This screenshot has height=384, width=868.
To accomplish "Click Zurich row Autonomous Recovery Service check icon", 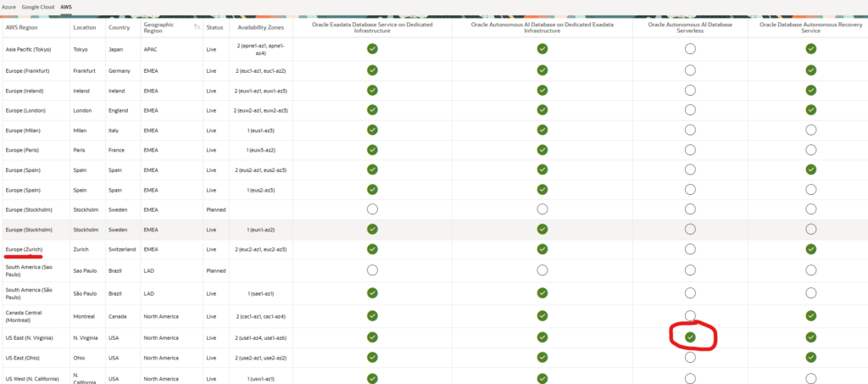I will (x=811, y=249).
